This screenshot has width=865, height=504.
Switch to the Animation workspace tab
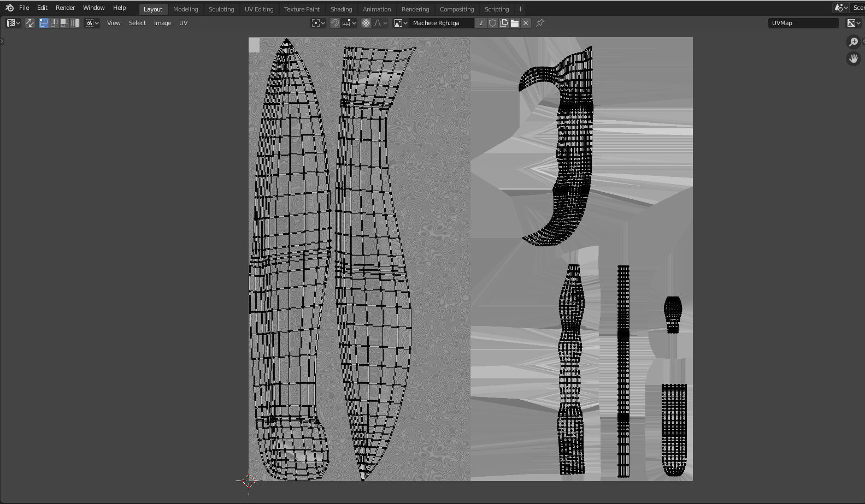point(376,9)
